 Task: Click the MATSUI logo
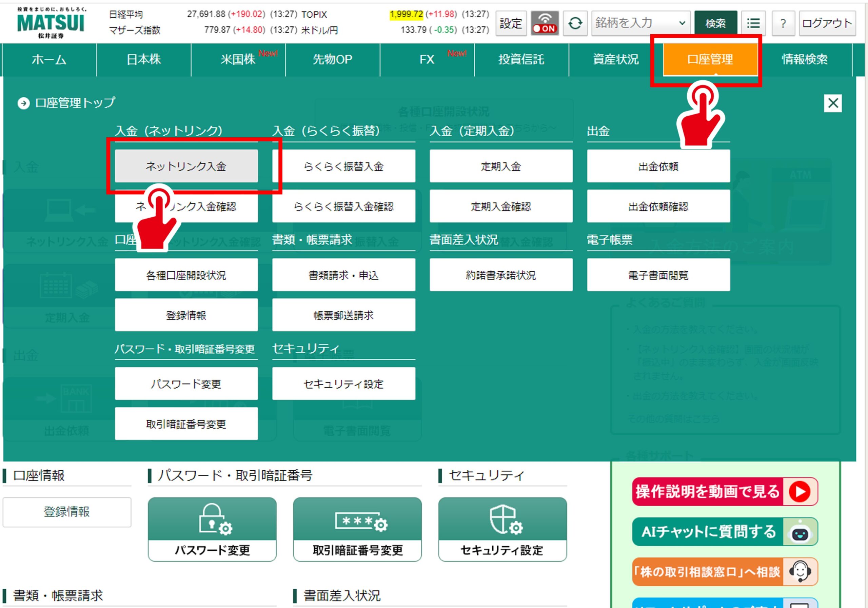click(x=51, y=23)
